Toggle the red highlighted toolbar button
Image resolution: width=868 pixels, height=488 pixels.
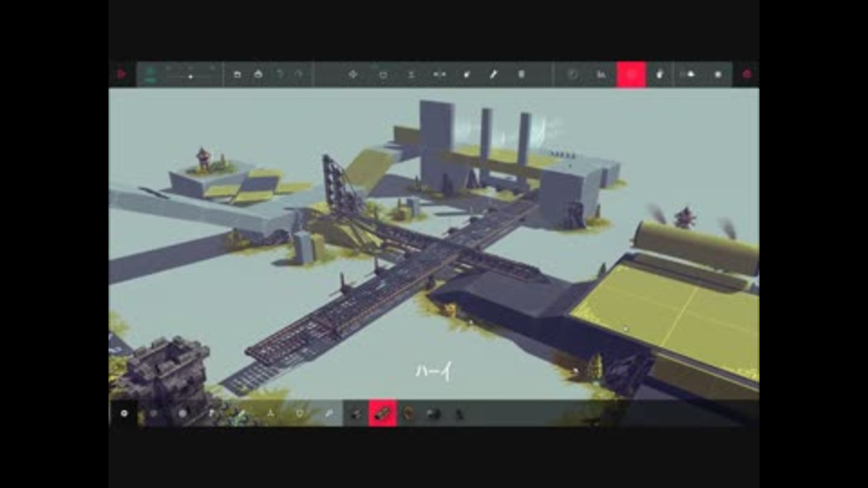coord(631,74)
